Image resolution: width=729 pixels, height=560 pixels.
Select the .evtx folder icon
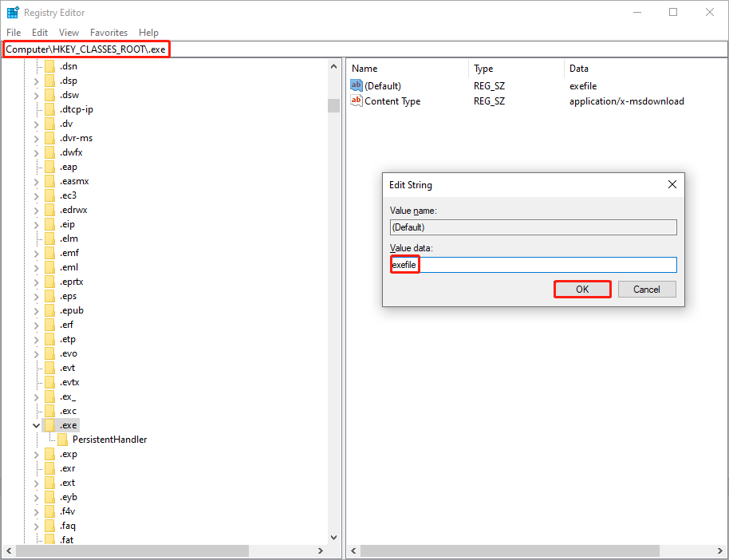[49, 382]
